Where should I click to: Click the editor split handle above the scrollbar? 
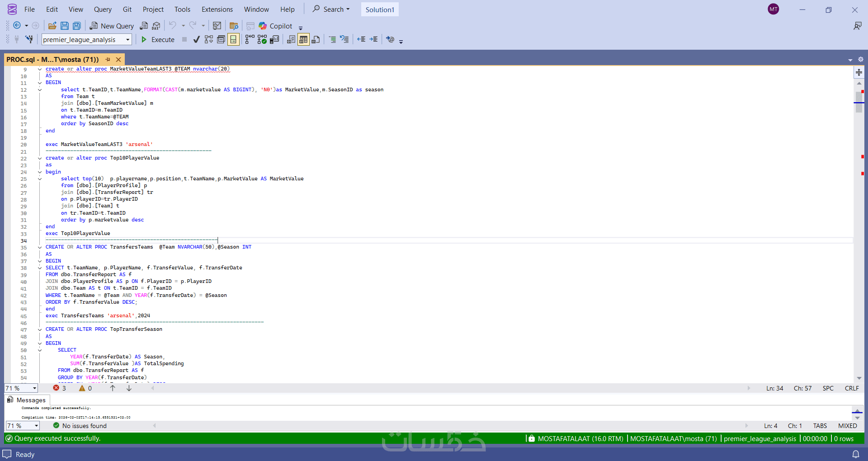click(x=859, y=72)
